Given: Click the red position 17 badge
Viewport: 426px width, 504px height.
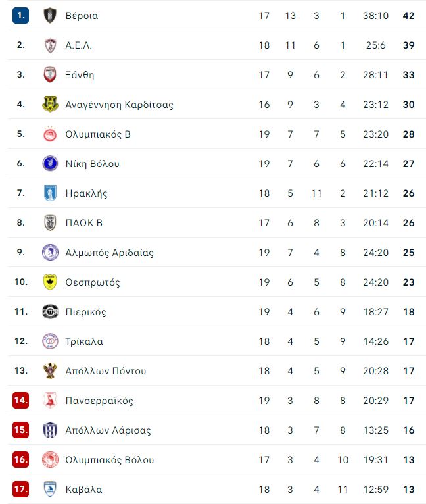Looking at the screenshot, I should click(20, 490).
